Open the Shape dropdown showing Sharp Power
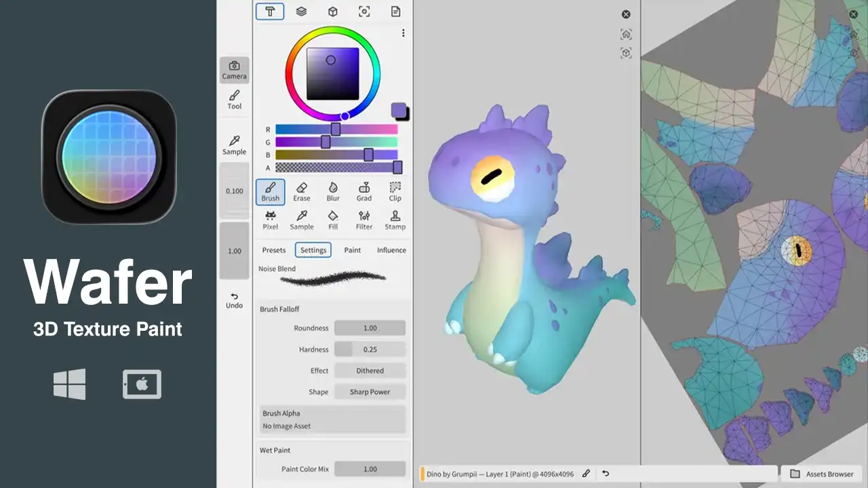The width and height of the screenshot is (868, 488). pos(370,392)
